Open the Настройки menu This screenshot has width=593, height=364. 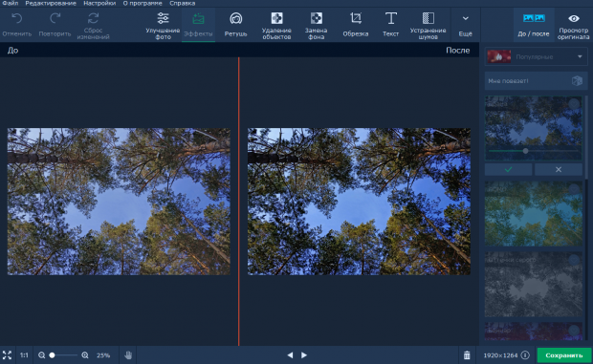[99, 3]
